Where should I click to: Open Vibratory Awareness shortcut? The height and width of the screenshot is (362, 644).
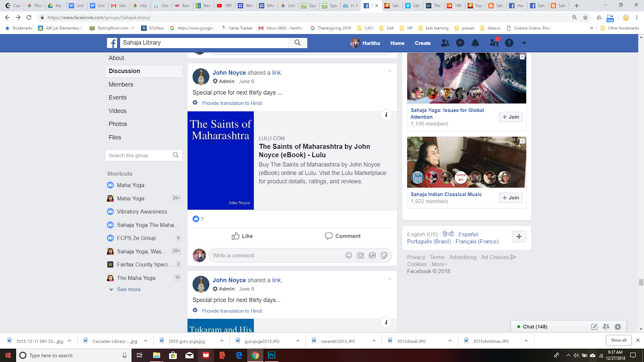pyautogui.click(x=142, y=212)
